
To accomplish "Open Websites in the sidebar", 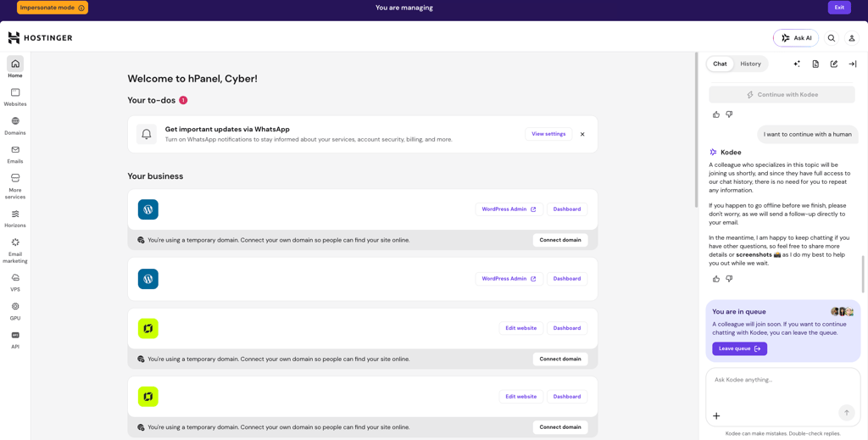I will (x=15, y=97).
